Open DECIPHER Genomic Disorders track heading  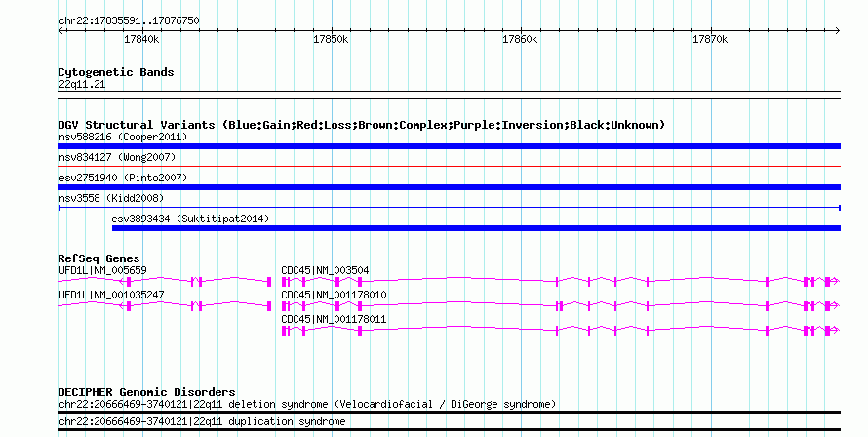click(146, 392)
